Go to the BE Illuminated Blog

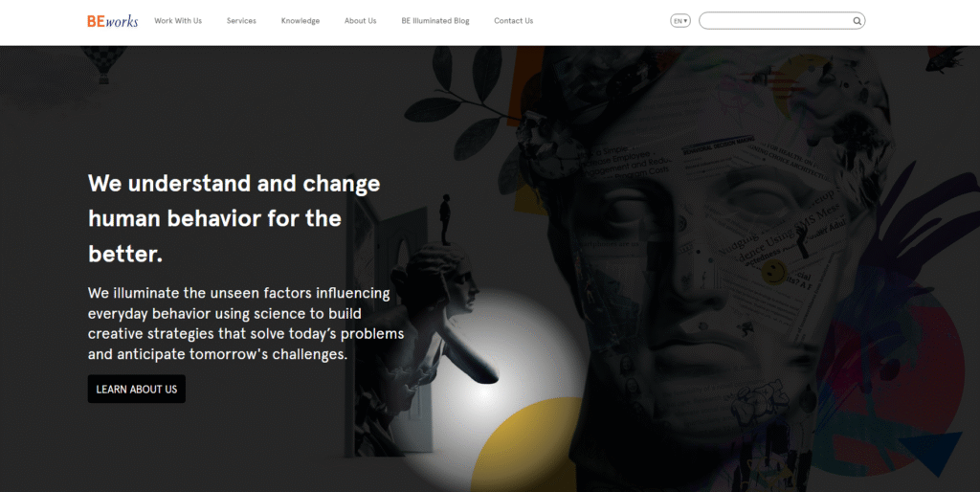pos(435,21)
